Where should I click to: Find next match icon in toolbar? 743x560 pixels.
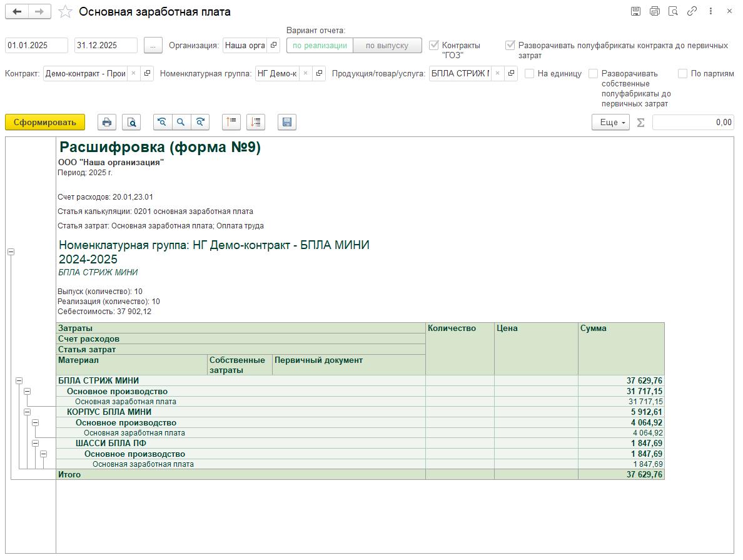click(200, 123)
